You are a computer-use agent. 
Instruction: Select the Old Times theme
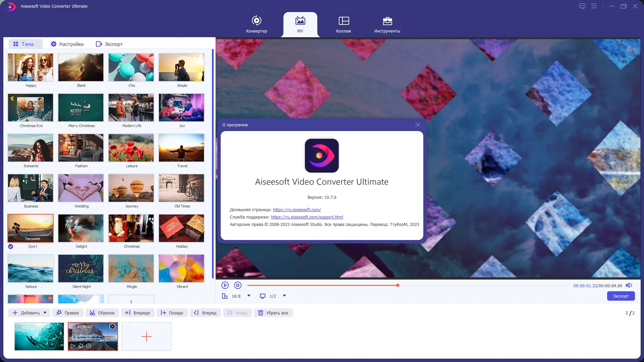181,188
